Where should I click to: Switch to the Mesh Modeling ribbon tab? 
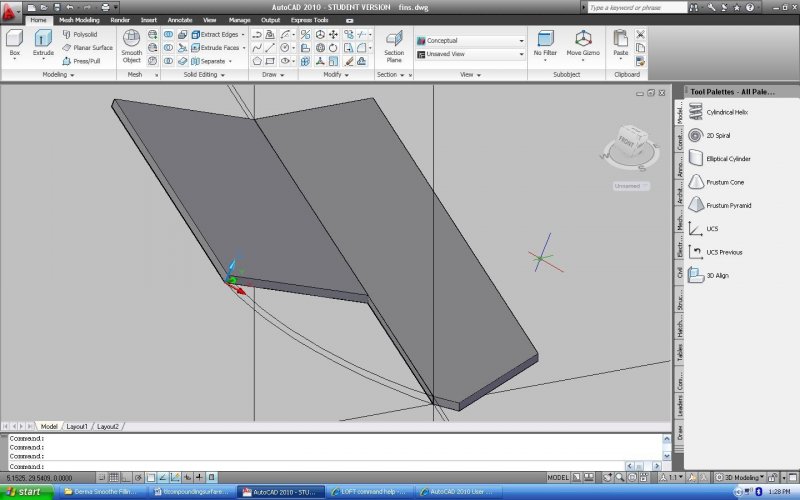(78, 19)
